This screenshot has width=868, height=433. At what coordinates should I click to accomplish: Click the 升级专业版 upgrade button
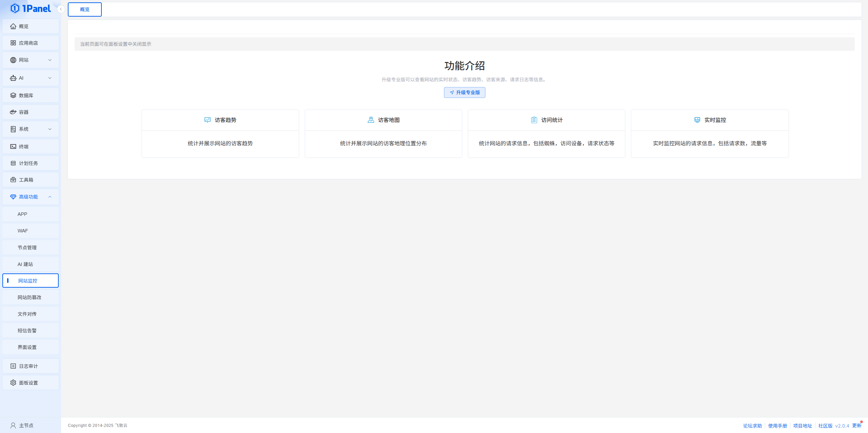pyautogui.click(x=464, y=92)
